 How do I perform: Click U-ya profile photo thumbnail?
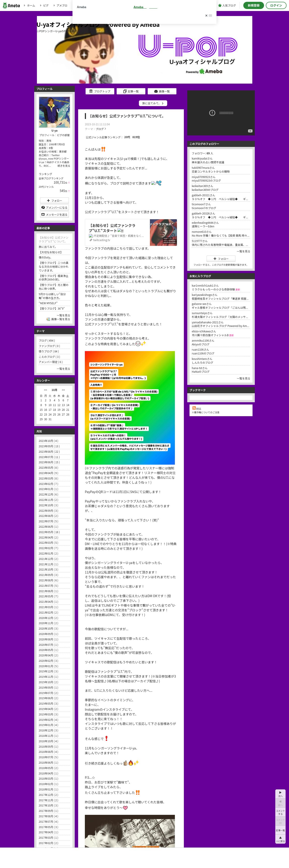pyautogui.click(x=54, y=112)
